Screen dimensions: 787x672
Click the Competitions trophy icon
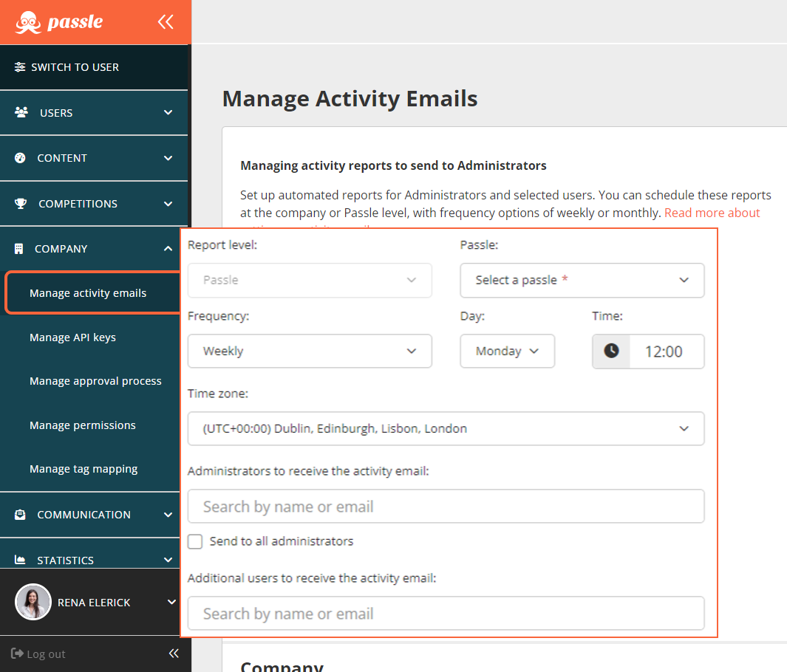click(x=21, y=204)
